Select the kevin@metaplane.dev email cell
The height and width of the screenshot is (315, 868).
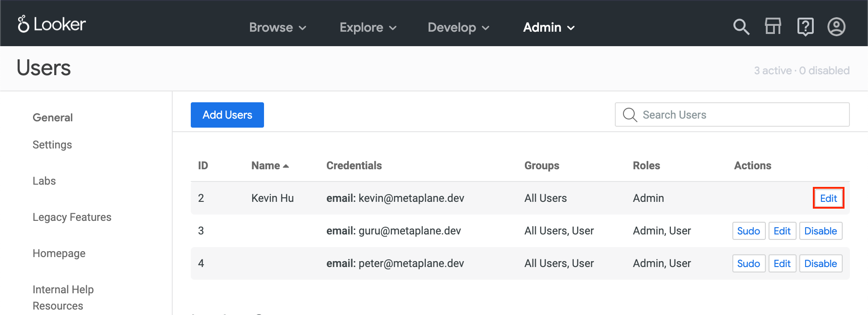395,198
